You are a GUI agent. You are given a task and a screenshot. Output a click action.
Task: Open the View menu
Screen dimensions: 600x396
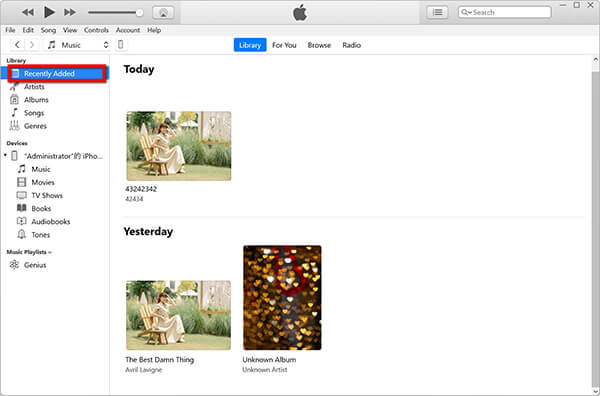[70, 30]
